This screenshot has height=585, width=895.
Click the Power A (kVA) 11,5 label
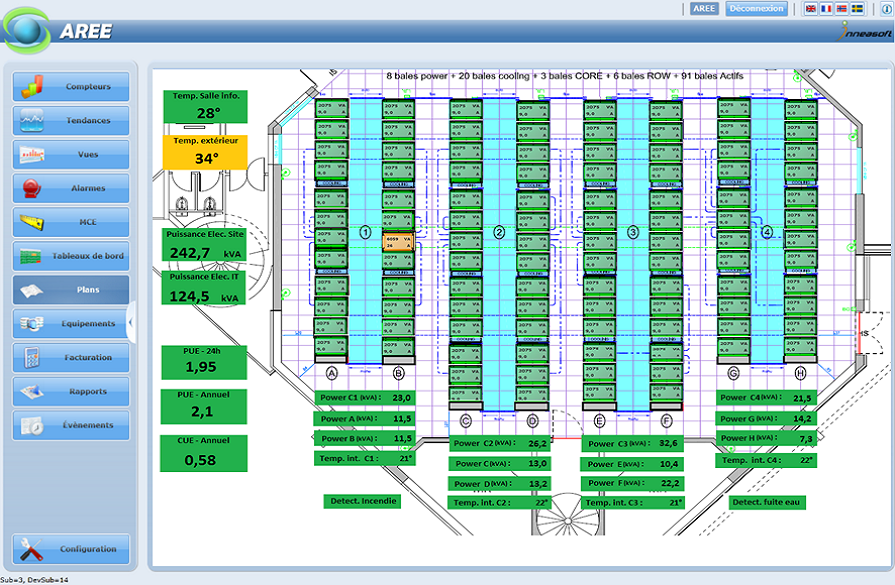(x=364, y=419)
